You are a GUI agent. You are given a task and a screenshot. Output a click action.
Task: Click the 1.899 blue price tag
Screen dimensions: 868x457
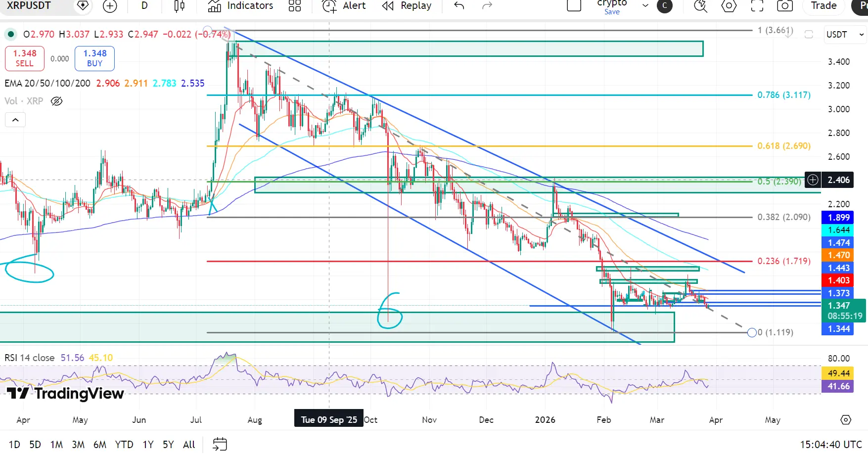[x=837, y=217]
